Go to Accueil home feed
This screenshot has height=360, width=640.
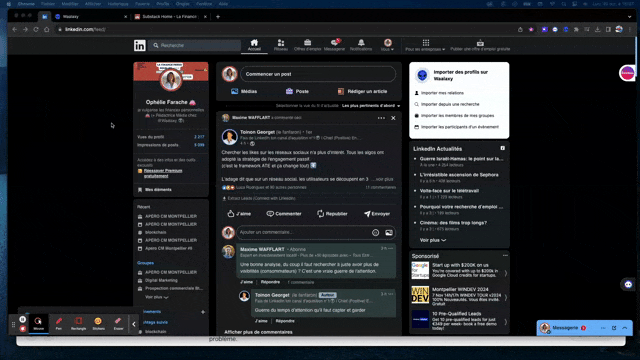coord(254,45)
